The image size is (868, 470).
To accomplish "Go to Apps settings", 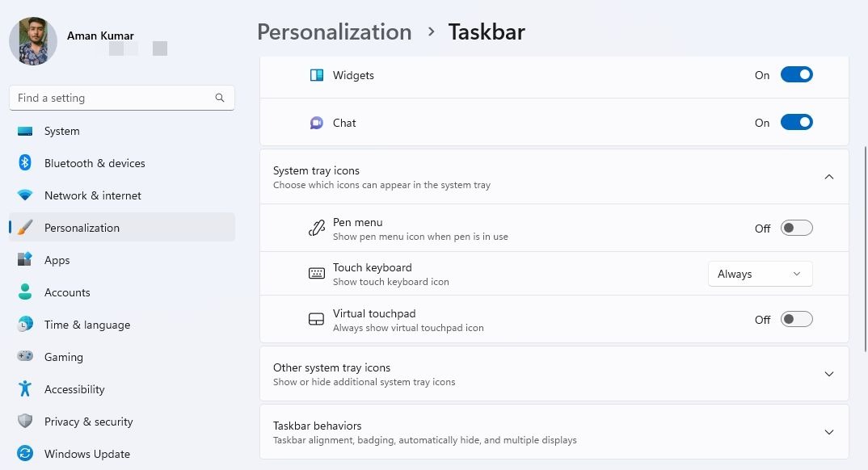I will coord(122,260).
